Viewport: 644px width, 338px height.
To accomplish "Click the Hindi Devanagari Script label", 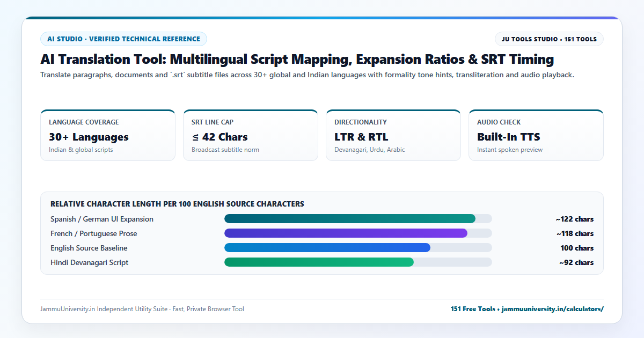I will click(x=90, y=262).
